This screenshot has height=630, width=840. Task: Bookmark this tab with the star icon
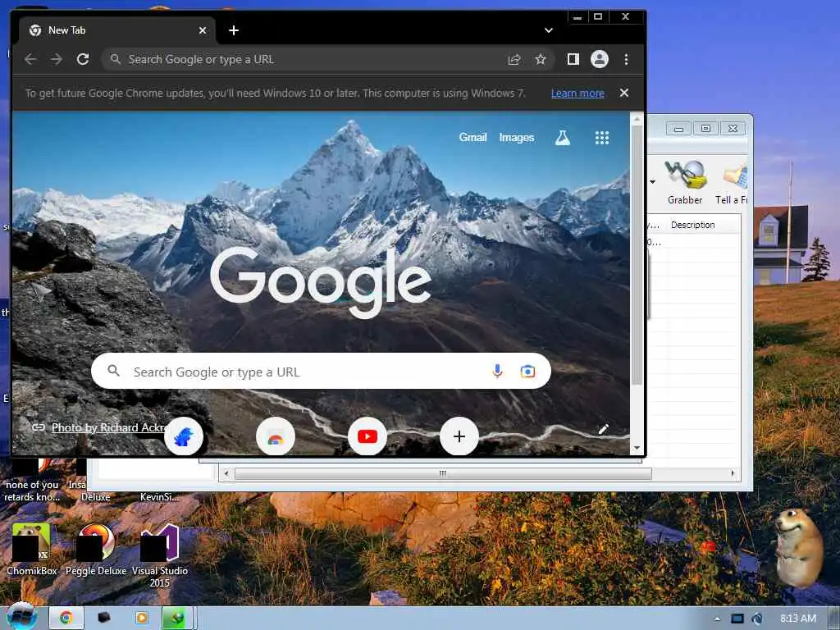[x=541, y=59]
